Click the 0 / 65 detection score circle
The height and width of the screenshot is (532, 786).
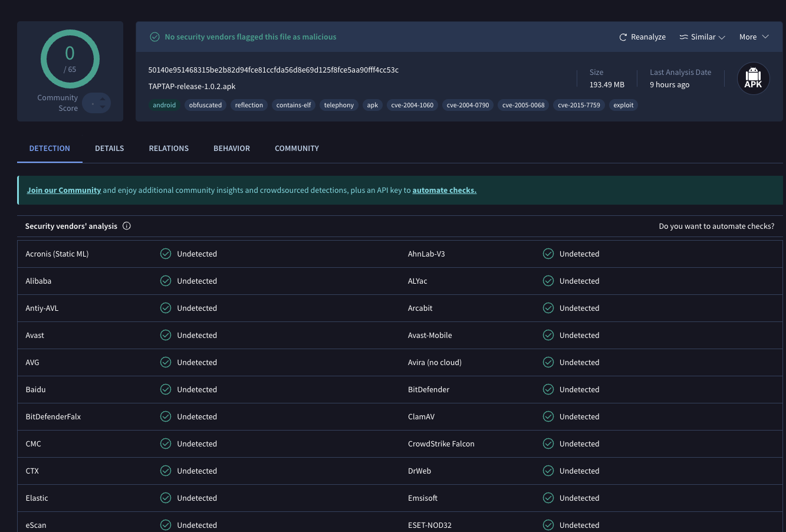tap(70, 59)
